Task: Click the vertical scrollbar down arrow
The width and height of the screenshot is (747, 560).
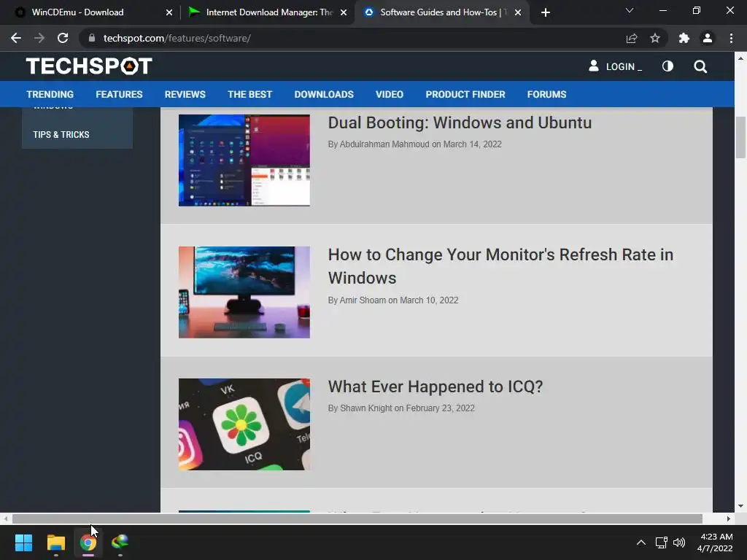Action: 740,506
